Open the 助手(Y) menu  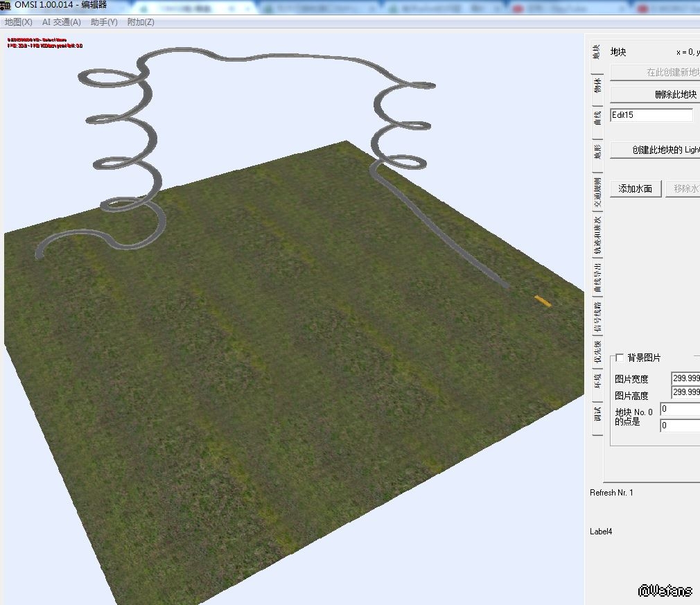click(x=104, y=22)
